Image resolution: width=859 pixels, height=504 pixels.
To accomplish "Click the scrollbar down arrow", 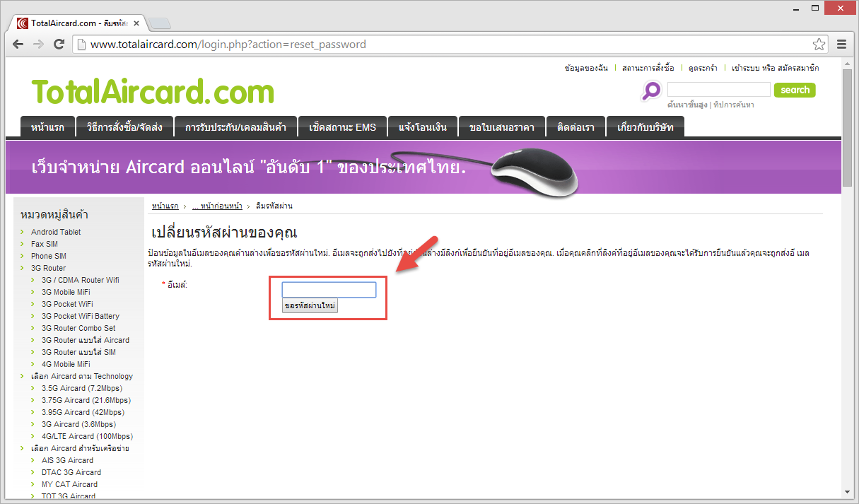I will pos(847,492).
